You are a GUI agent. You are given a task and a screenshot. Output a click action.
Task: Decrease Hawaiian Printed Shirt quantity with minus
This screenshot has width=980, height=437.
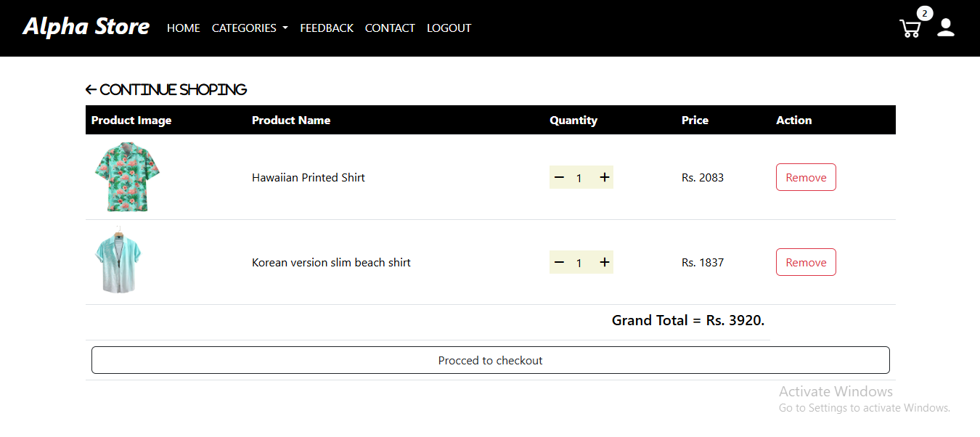[x=559, y=177]
